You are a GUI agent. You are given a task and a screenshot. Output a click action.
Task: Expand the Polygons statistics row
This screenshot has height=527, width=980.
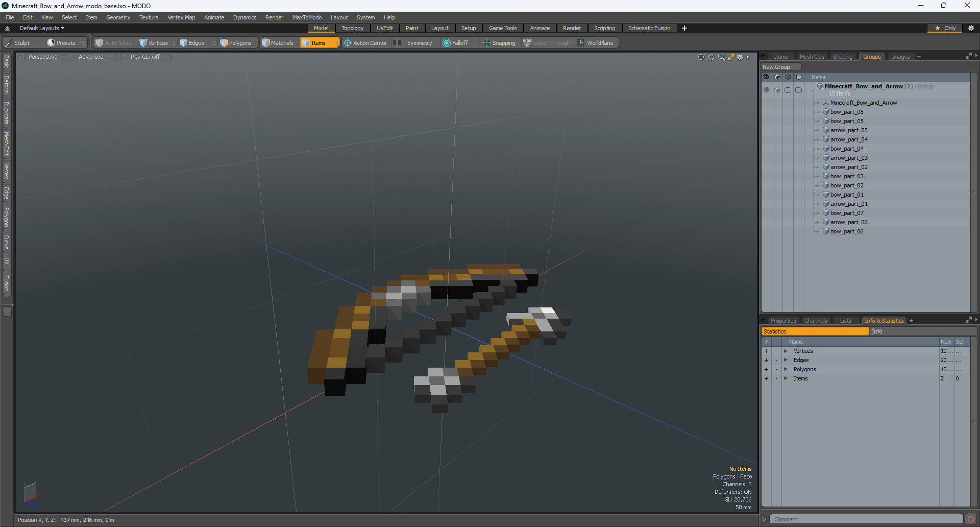coord(786,369)
